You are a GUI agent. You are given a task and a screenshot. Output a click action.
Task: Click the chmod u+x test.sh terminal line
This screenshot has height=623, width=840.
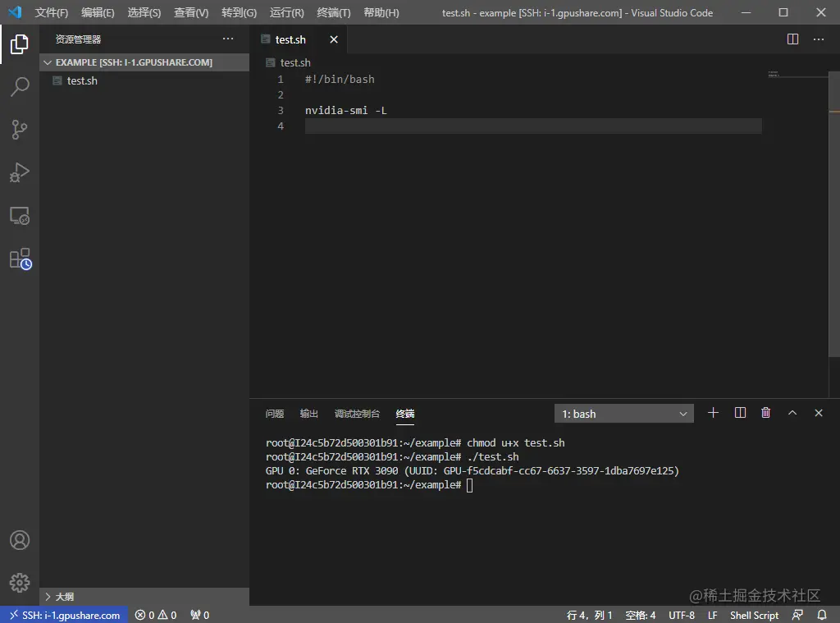tap(415, 443)
